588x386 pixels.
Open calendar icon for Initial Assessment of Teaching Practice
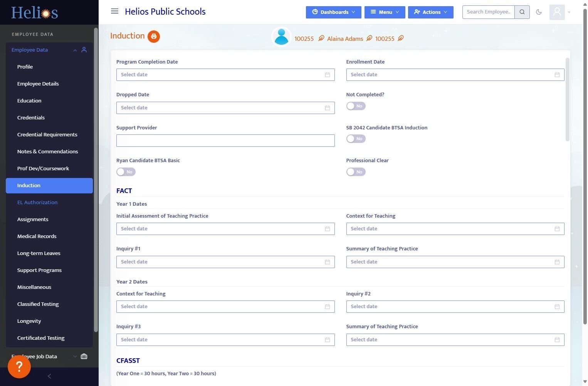[x=328, y=229]
